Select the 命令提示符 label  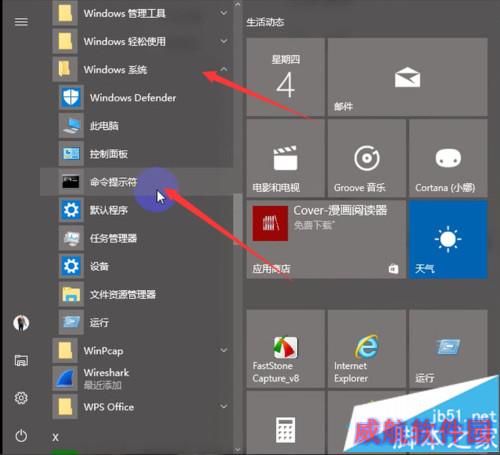(113, 182)
